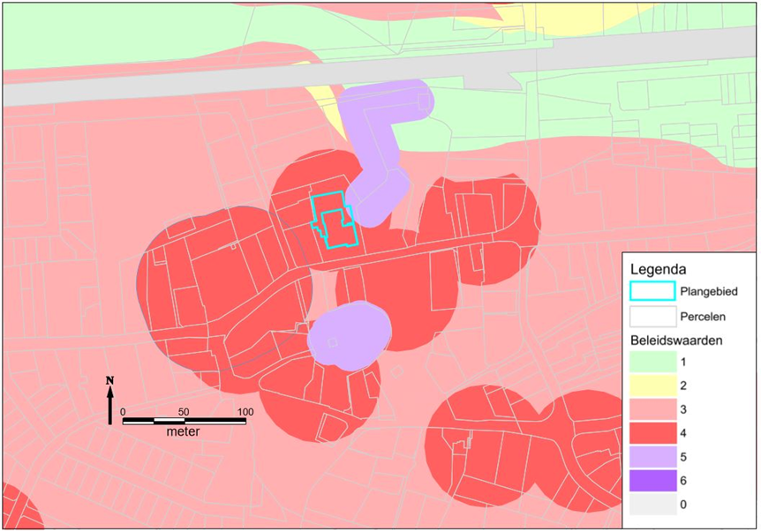
Task: Click the "100" scale bar value
Action: (x=245, y=412)
